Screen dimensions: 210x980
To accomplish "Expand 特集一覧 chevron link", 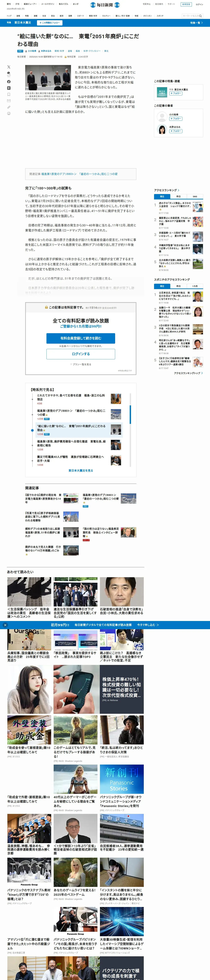I will [197, 23].
